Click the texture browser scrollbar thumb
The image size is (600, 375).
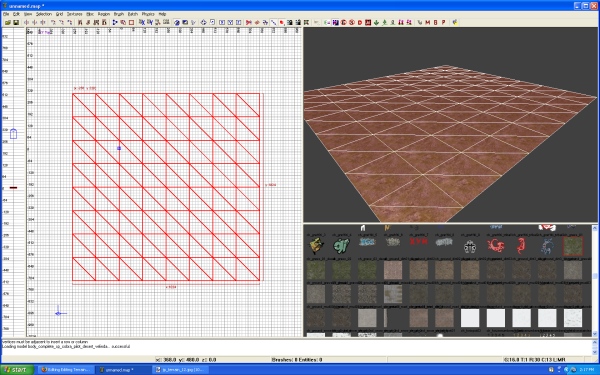595,276
